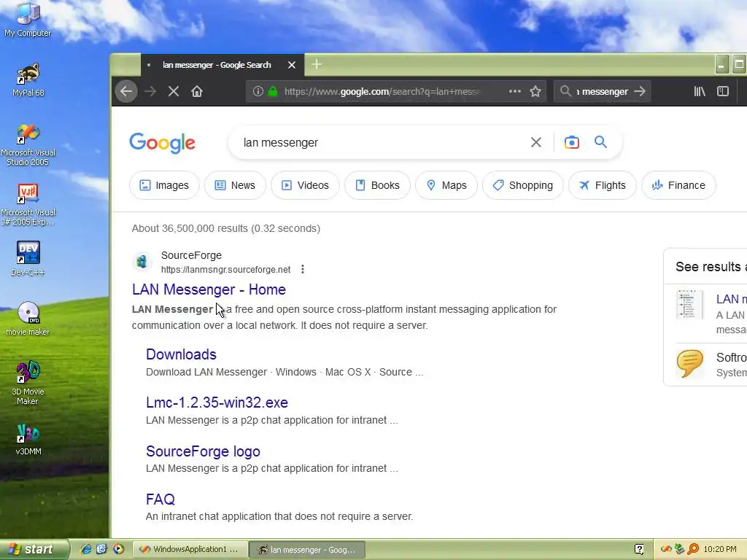This screenshot has width=747, height=560.
Task: Open a new browser tab
Action: click(x=317, y=64)
